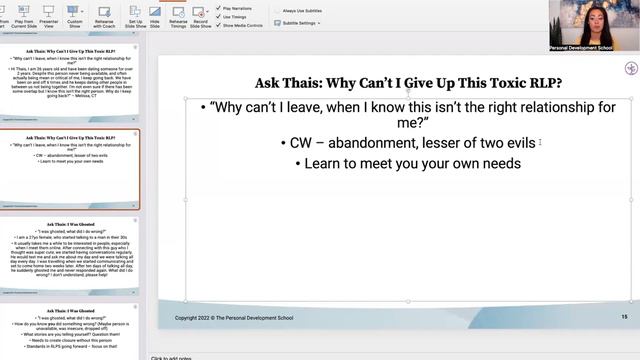Click the Hide Slide icon
The image size is (640, 360).
(155, 11)
